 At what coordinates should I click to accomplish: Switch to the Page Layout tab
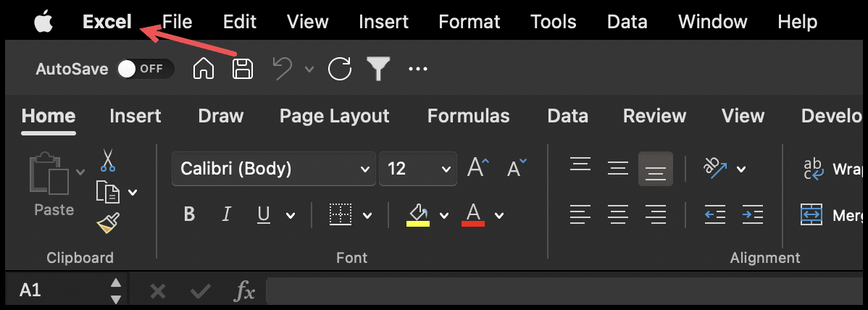(334, 116)
